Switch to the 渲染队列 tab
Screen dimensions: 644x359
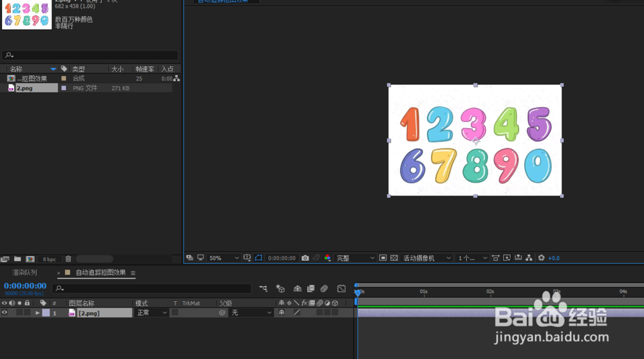pyautogui.click(x=24, y=272)
